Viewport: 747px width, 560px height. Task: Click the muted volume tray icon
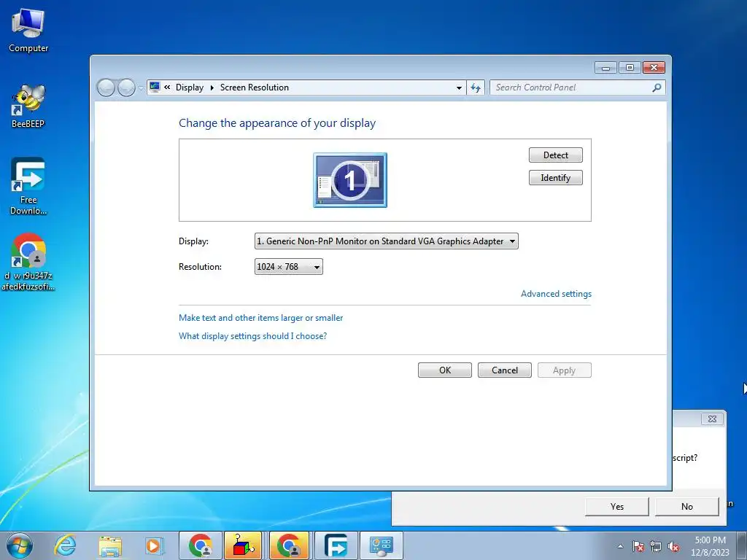[673, 546]
